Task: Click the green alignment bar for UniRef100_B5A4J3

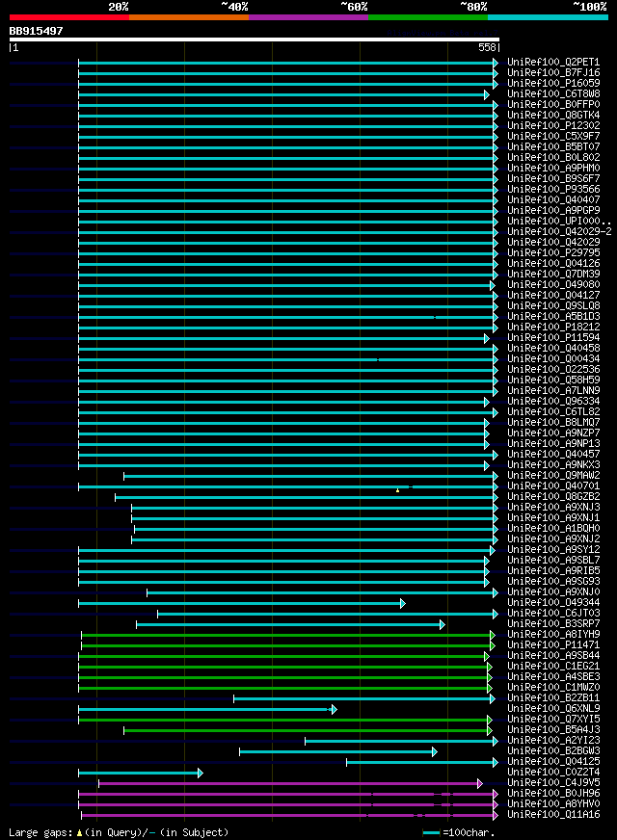Action: (308, 731)
